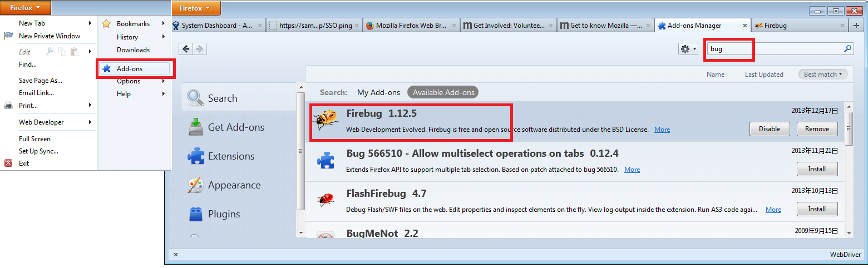Open More link for FlashFirebug
The width and height of the screenshot is (868, 268).
coord(773,210)
